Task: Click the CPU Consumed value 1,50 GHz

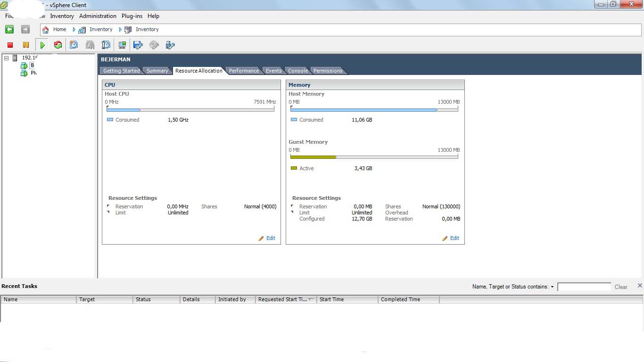Action: click(x=178, y=120)
